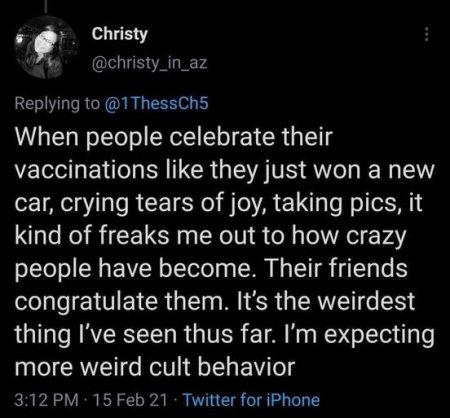Click the line 'When people celebrate their'
The width and height of the screenshot is (450, 418).
pos(174,138)
